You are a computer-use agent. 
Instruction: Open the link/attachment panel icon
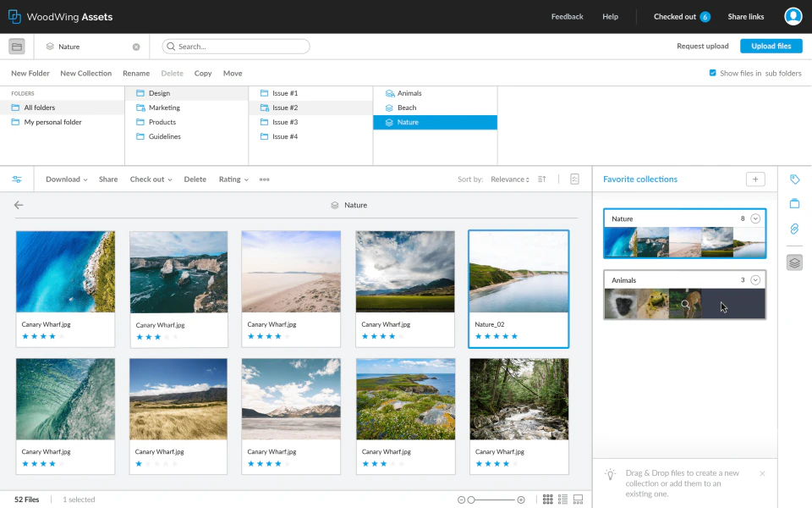tap(794, 229)
